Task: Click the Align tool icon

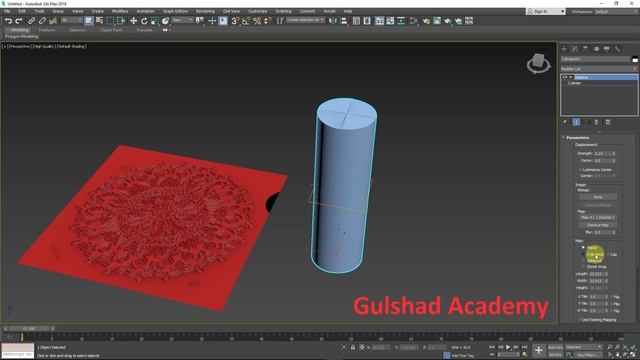Action: tap(344, 21)
